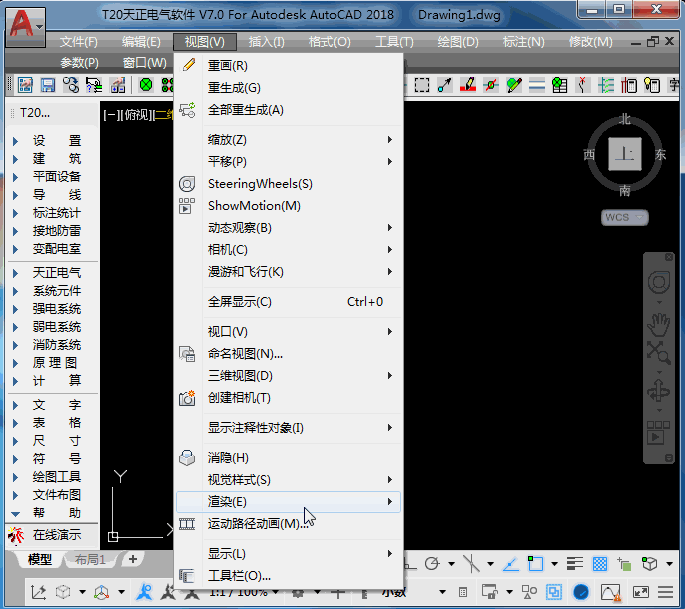This screenshot has width=685, height=609.
Task: Toggle polar tracking in the status bar
Action: (x=432, y=564)
